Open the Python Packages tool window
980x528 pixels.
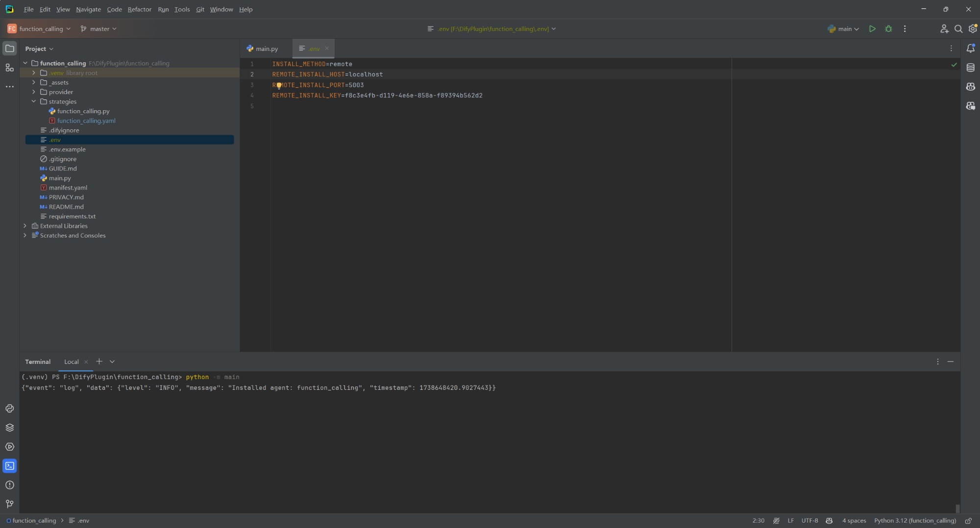point(10,428)
